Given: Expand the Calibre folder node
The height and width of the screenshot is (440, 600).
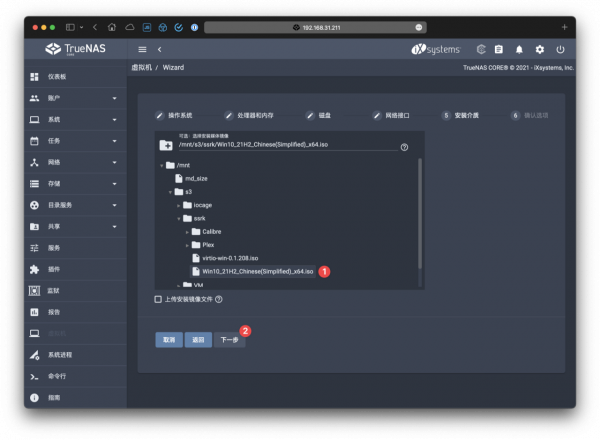Looking at the screenshot, I should pos(187,232).
